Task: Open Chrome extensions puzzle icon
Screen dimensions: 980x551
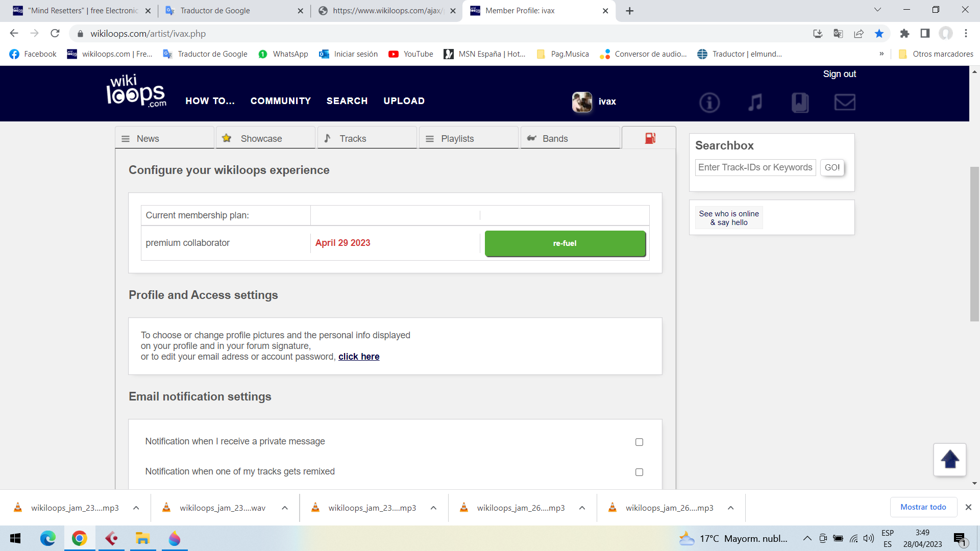Action: click(x=904, y=34)
